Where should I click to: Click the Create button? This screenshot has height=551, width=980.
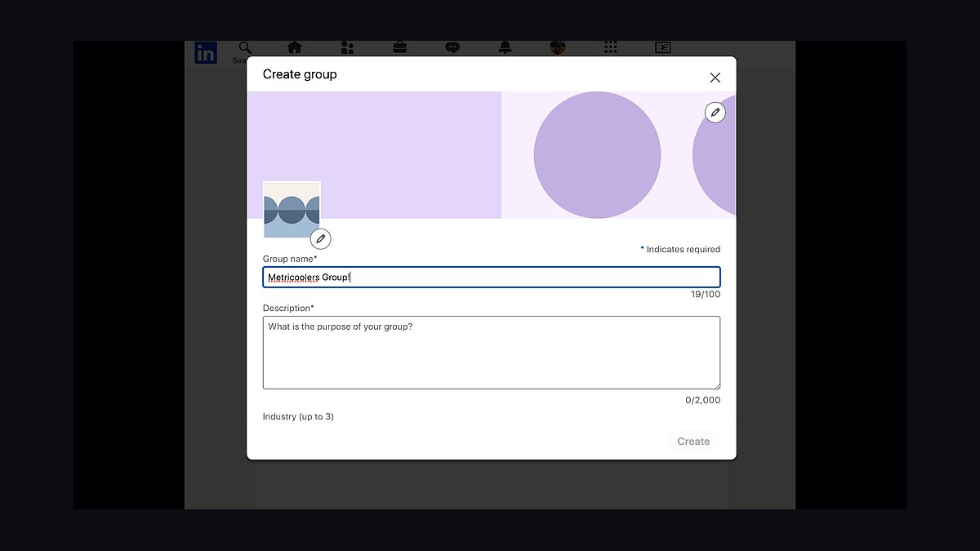[693, 442]
